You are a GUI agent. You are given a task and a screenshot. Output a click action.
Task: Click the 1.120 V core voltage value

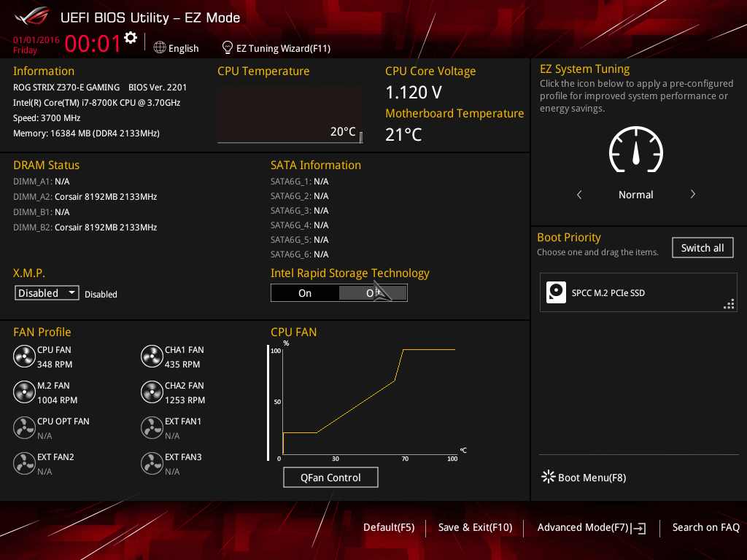[414, 93]
